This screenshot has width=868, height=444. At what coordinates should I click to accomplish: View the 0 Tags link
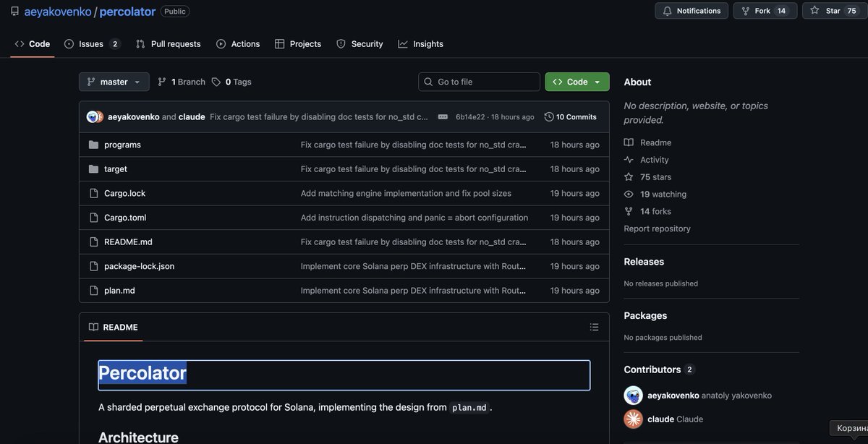231,82
